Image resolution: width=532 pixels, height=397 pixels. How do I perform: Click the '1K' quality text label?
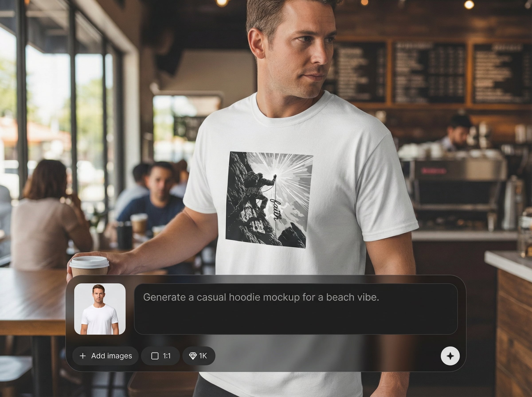pyautogui.click(x=203, y=356)
